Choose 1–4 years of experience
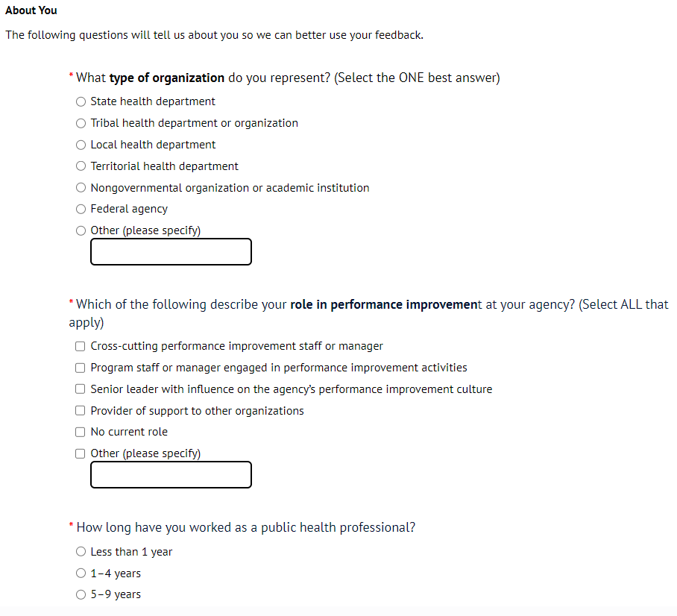This screenshot has height=616, width=677. pos(81,573)
